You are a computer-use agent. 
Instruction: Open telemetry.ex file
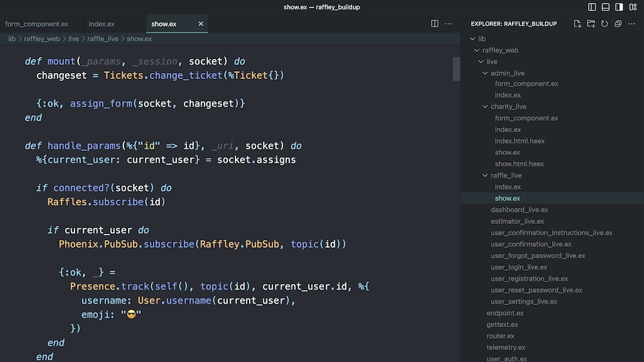(506, 348)
